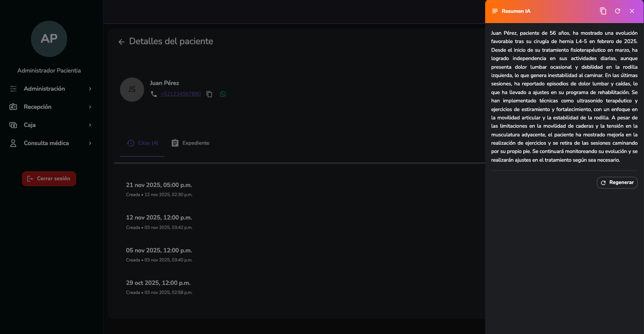Switch to the Expediente tab
644x334 pixels.
(191, 143)
